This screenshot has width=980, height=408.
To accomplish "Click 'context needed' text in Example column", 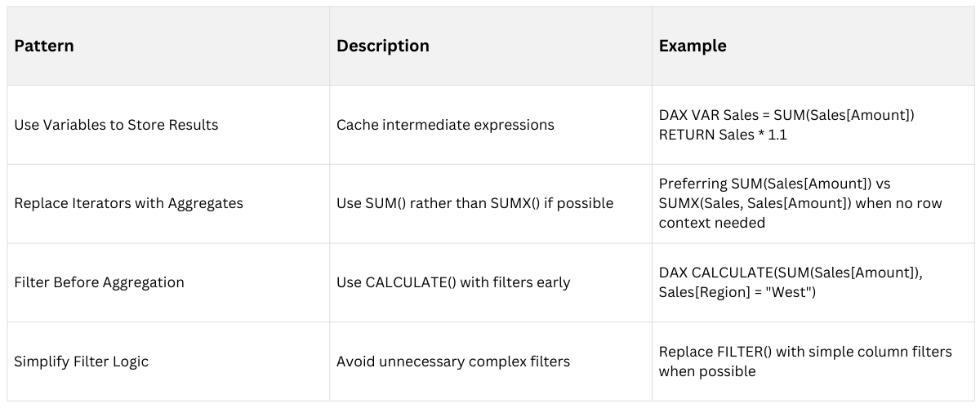I will click(711, 222).
